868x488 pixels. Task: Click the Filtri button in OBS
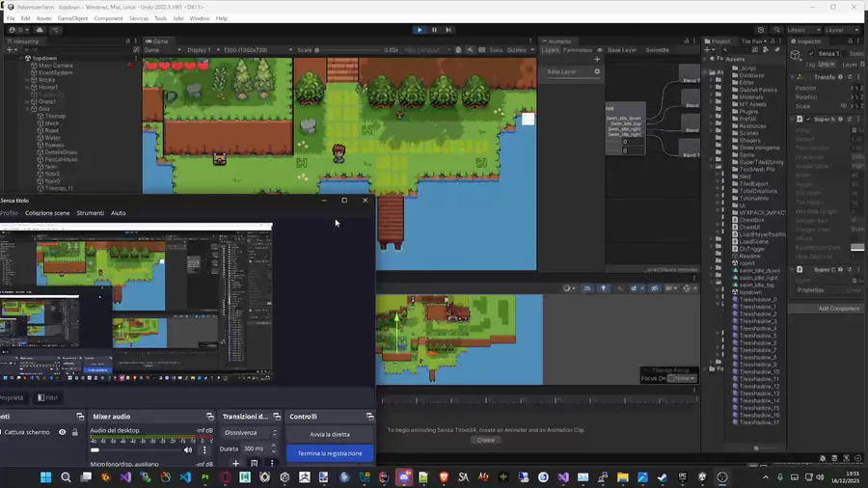(47, 397)
